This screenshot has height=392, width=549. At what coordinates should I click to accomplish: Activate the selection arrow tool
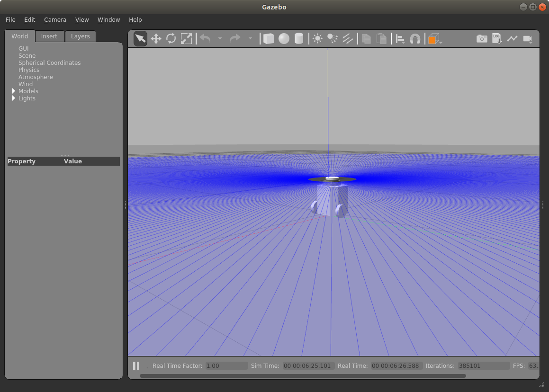pyautogui.click(x=140, y=38)
